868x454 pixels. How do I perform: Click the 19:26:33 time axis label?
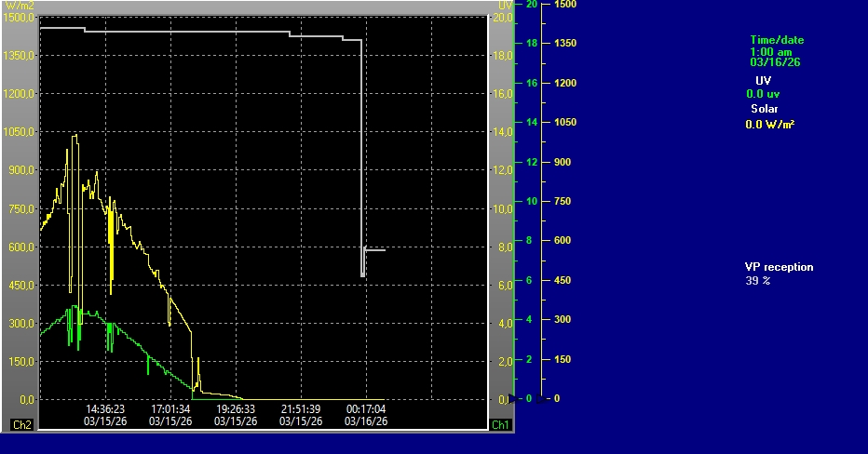[x=236, y=408]
